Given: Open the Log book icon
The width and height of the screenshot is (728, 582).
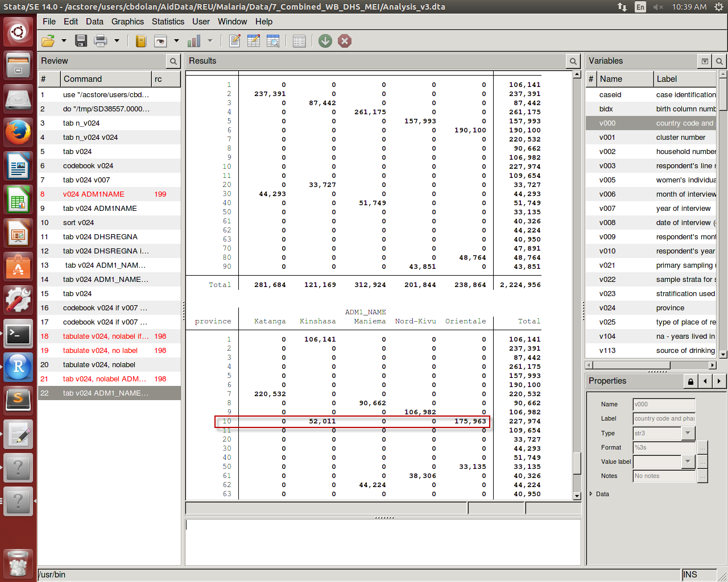Looking at the screenshot, I should coord(141,41).
